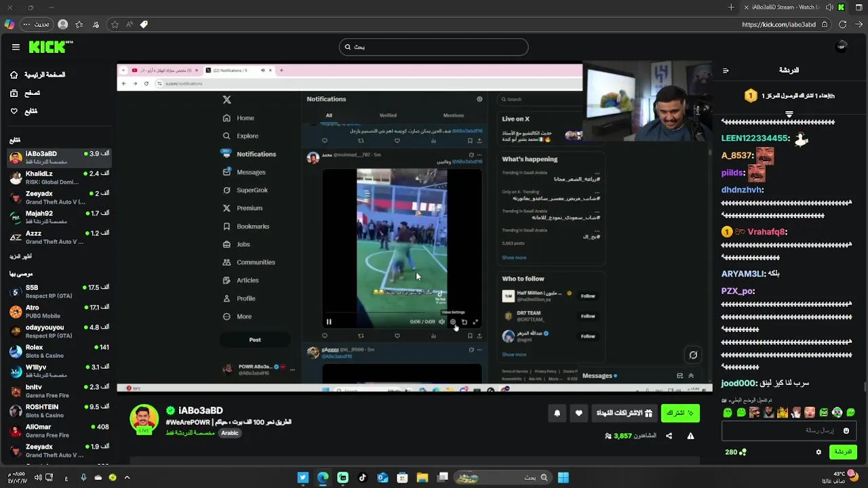Bookmark page with star icon
Screen dimensions: 868x488
click(x=115, y=24)
